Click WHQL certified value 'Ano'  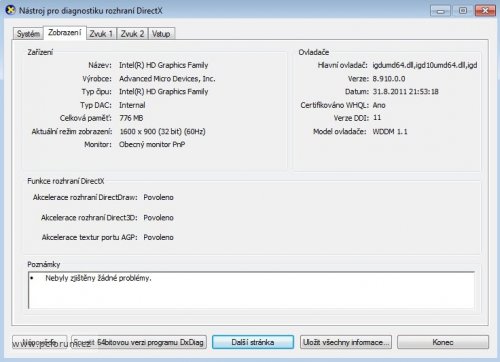379,105
